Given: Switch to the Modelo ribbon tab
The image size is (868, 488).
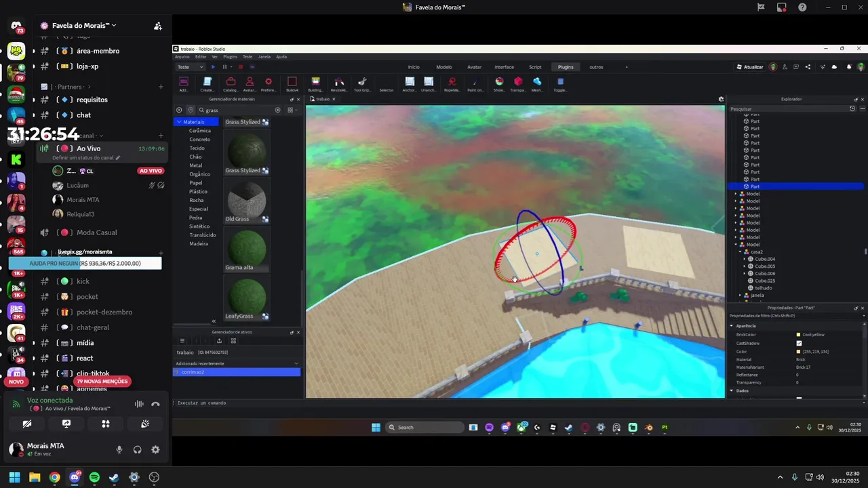Looking at the screenshot, I should click(444, 67).
